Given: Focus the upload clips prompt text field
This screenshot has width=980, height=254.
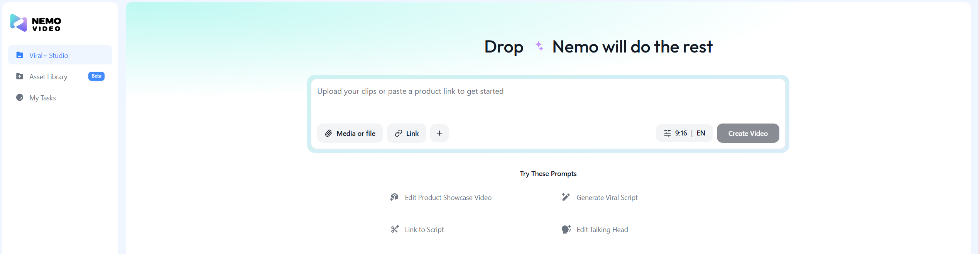Looking at the screenshot, I should tap(548, 100).
